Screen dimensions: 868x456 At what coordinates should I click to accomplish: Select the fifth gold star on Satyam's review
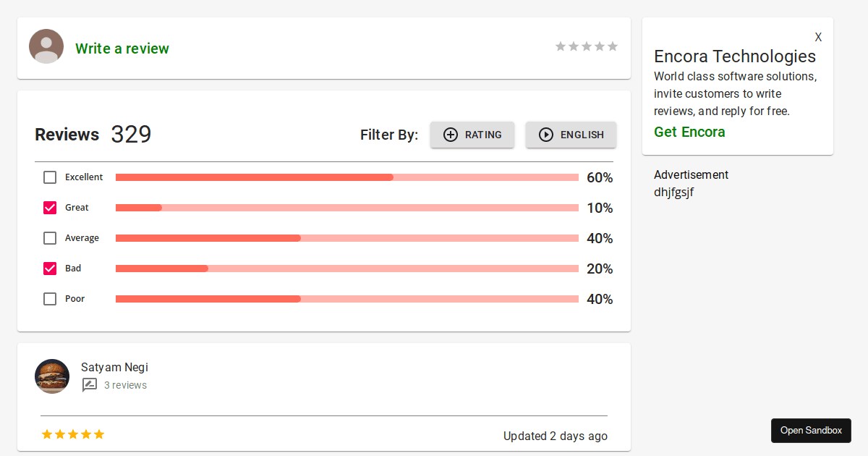(x=99, y=434)
